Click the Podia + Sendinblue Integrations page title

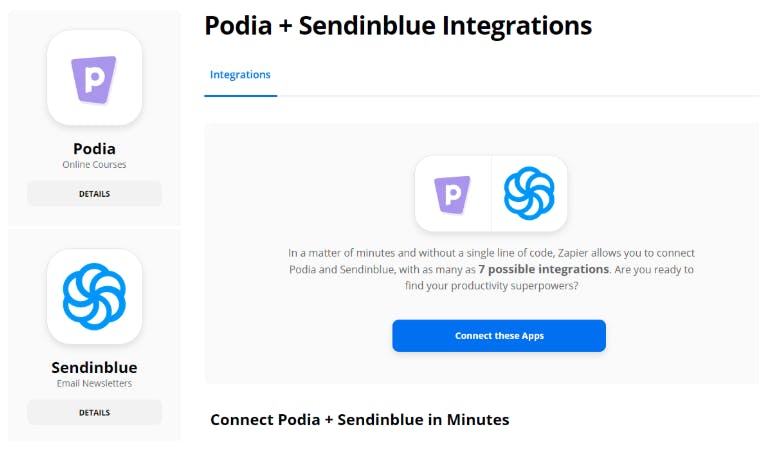(398, 26)
